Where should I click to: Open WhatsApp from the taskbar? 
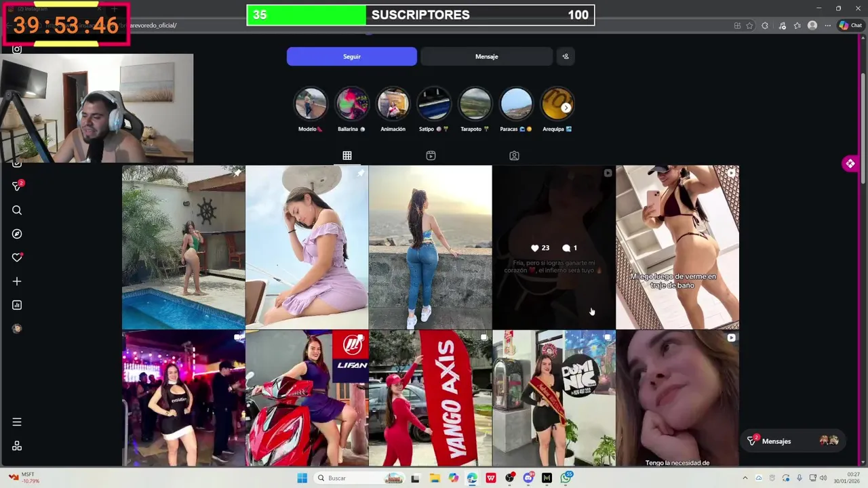pos(566,478)
